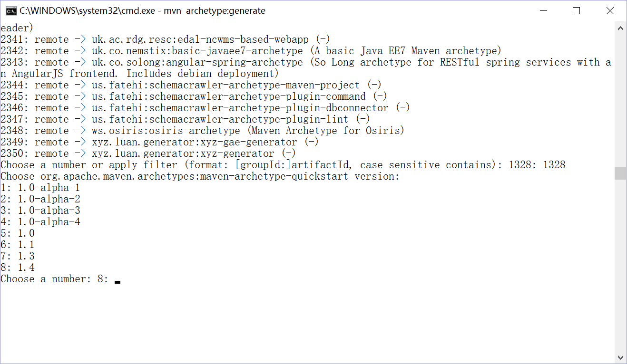Screen dimensions: 627x364
Task: Click the line '8: 1.4'
Action: 18,268
